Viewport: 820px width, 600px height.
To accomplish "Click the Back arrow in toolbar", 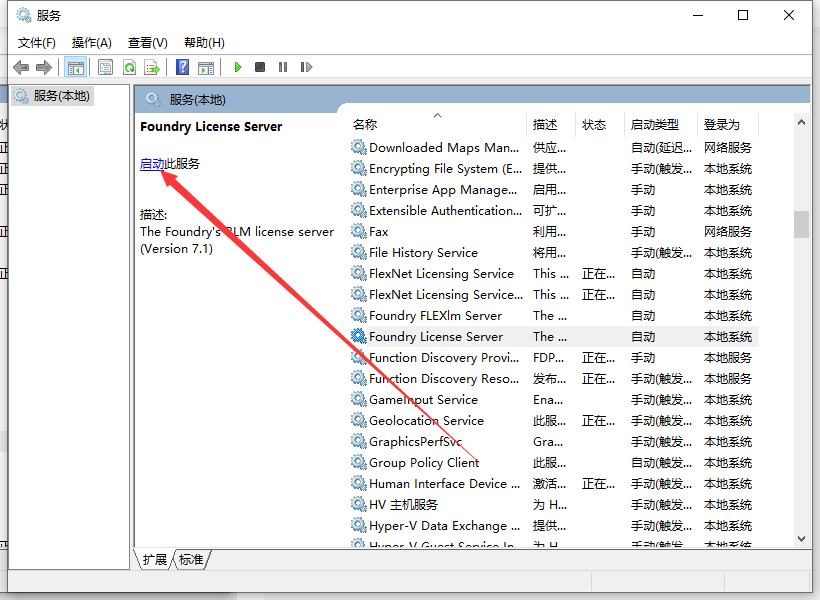I will click(21, 67).
